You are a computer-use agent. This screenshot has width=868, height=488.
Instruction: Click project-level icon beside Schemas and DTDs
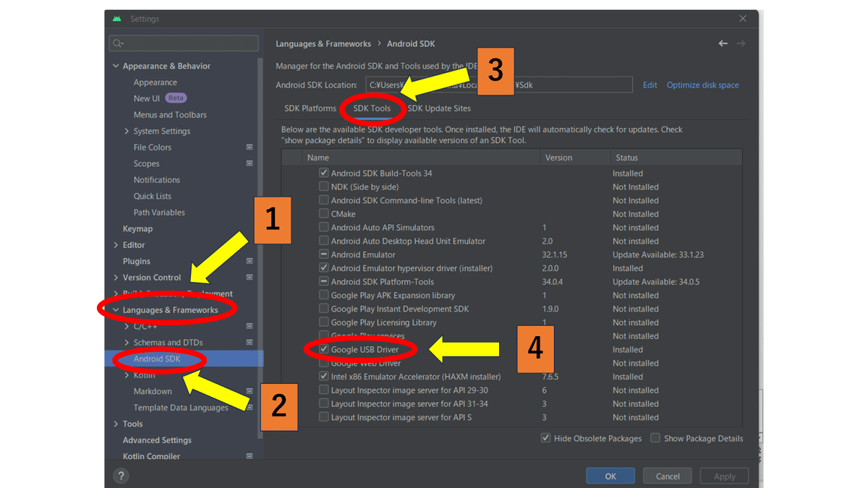click(x=250, y=343)
